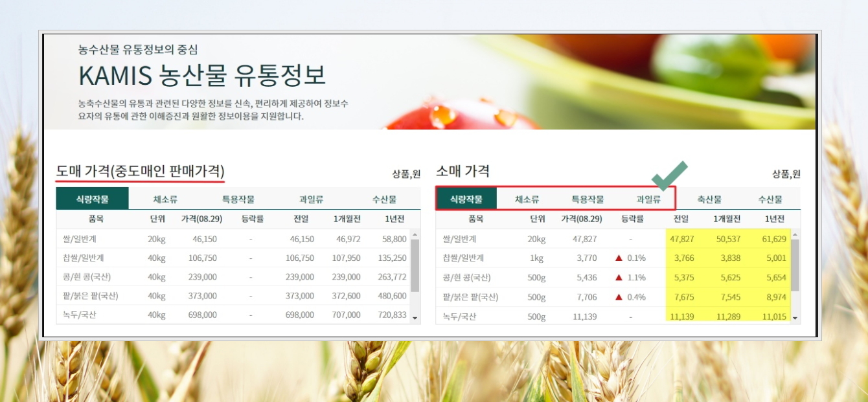Click the 707,000 value in 녹두 row
This screenshot has width=868, height=402.
(x=346, y=315)
